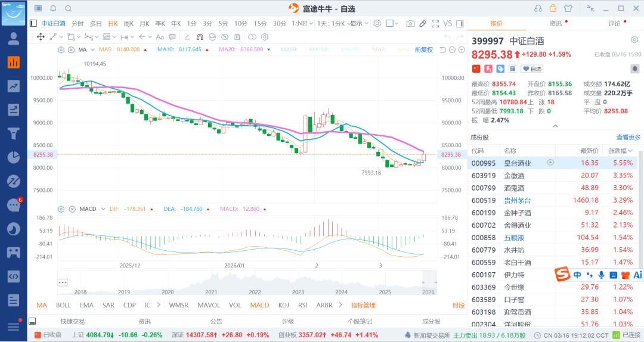This screenshot has height=342, width=644.
Task: Open the MA indicator settings gear
Action: [61, 49]
